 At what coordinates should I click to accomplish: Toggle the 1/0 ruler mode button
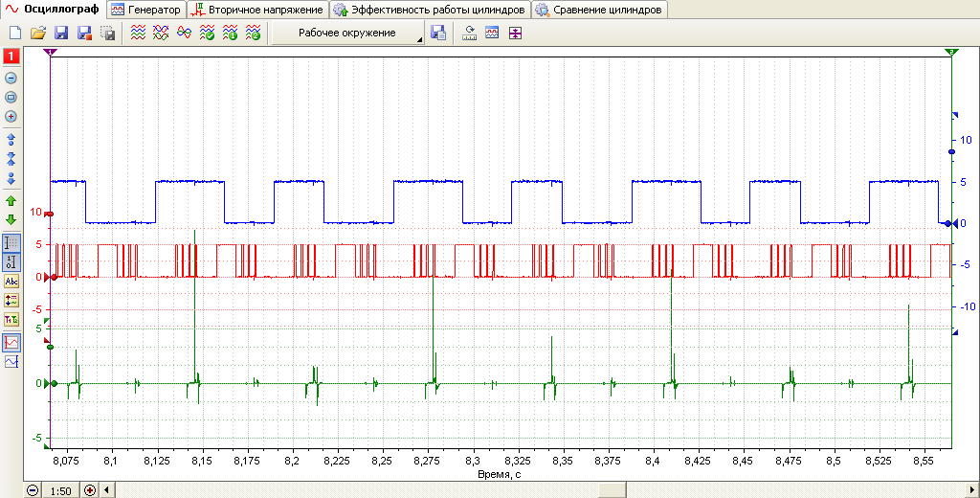pos(11,262)
